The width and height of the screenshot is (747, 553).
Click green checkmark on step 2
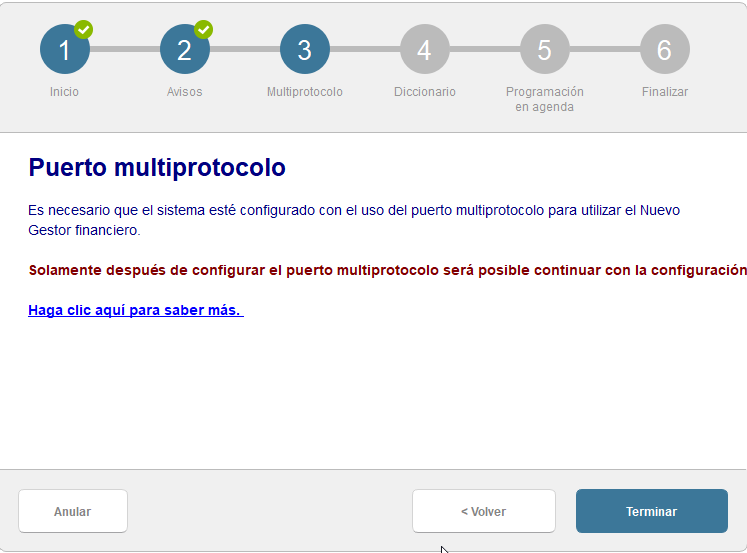point(204,30)
